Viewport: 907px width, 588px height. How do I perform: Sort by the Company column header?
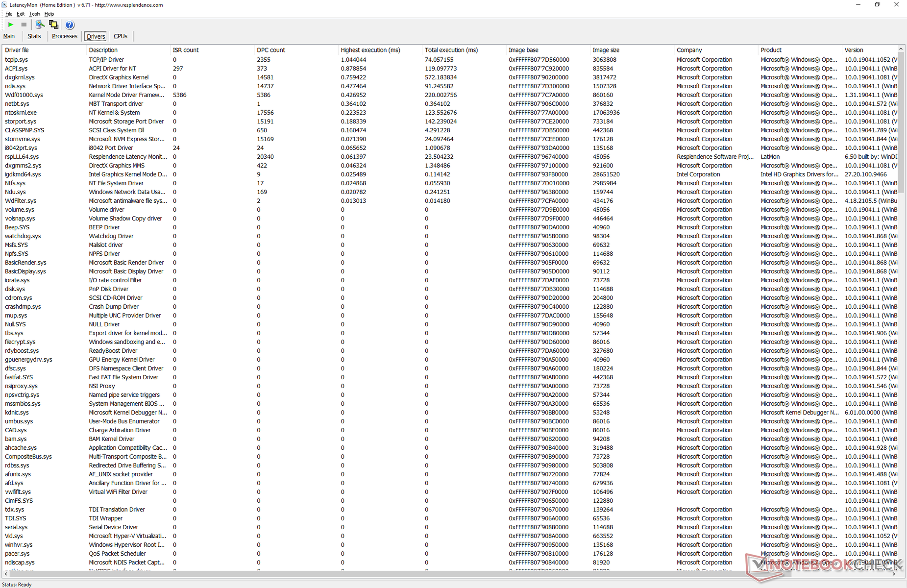716,50
